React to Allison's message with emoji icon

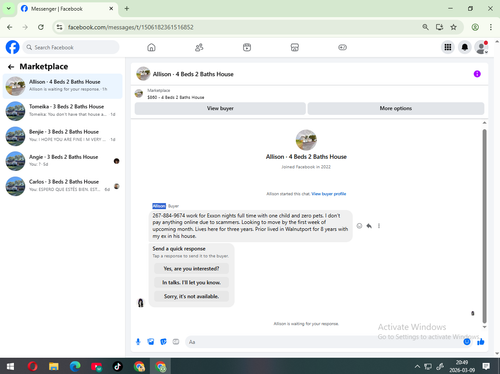click(359, 226)
